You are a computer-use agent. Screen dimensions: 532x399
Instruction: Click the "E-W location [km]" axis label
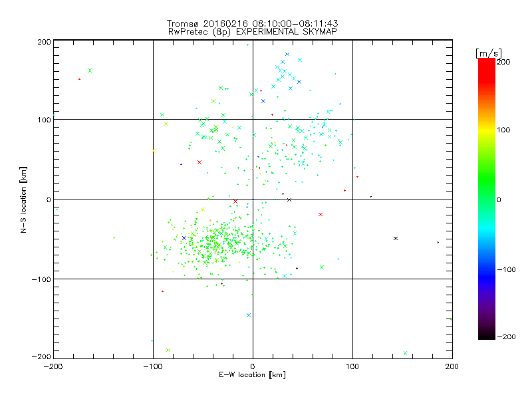[252, 374]
